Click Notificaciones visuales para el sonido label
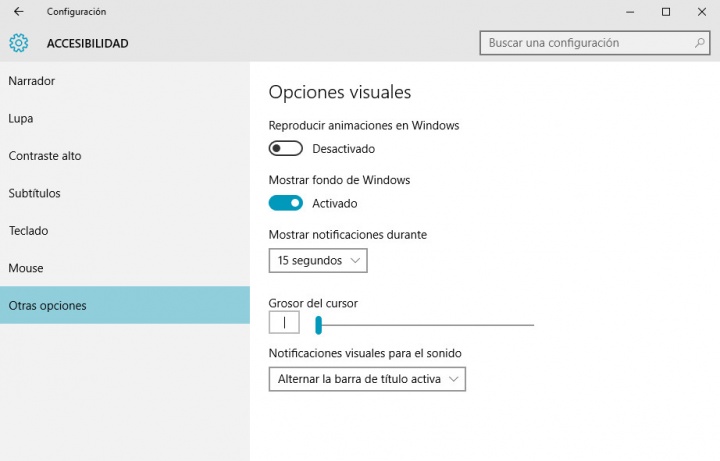Viewport: 720px width, 461px height. (x=365, y=353)
